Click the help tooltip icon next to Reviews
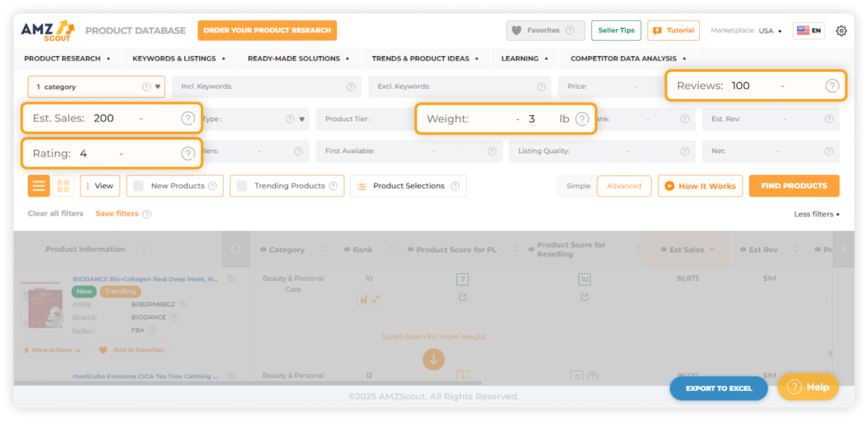 (x=832, y=85)
